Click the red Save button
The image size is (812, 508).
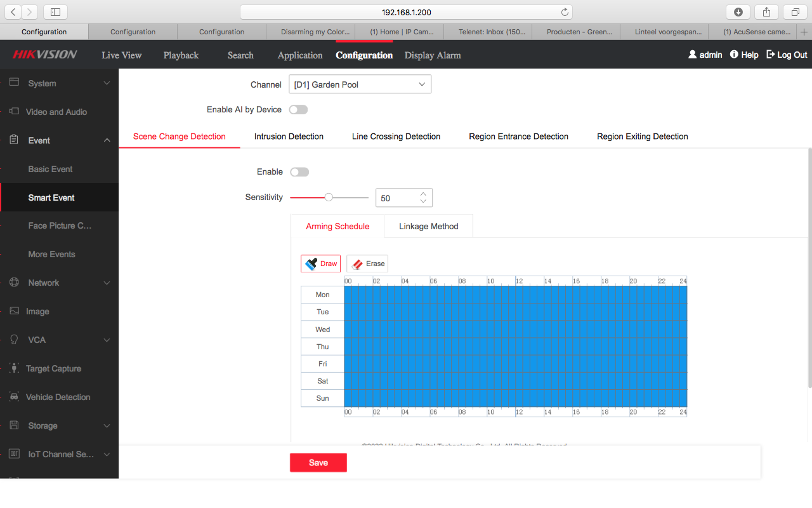click(x=318, y=463)
